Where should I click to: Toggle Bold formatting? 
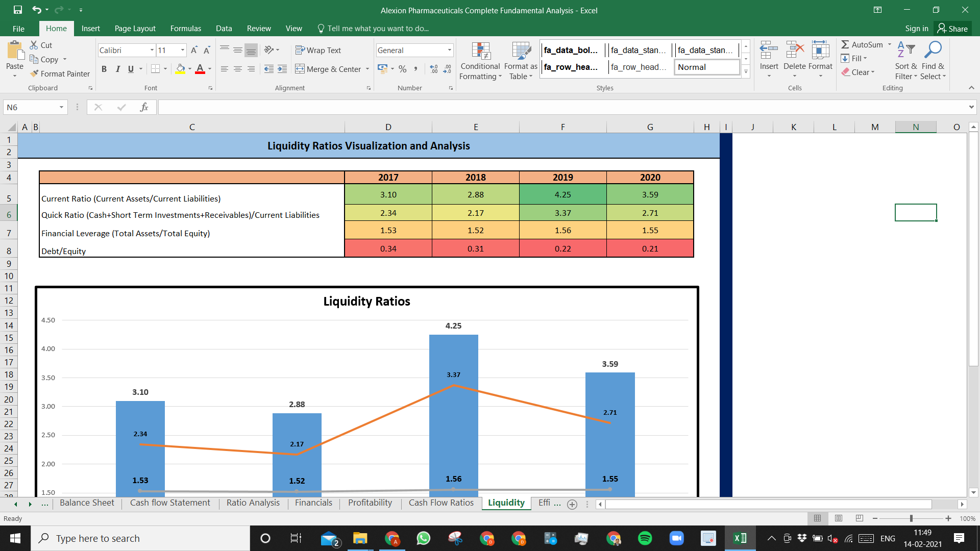(x=104, y=69)
